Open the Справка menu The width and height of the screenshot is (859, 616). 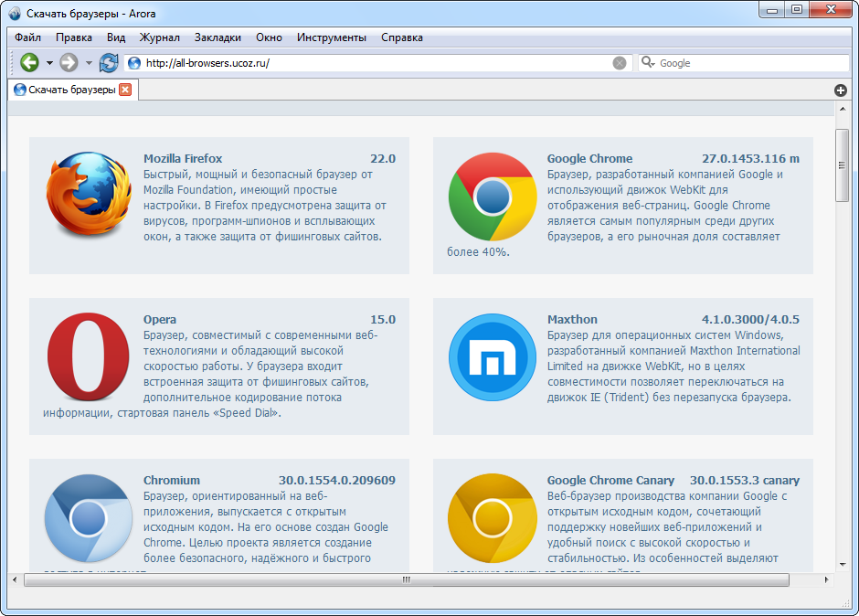coord(402,37)
